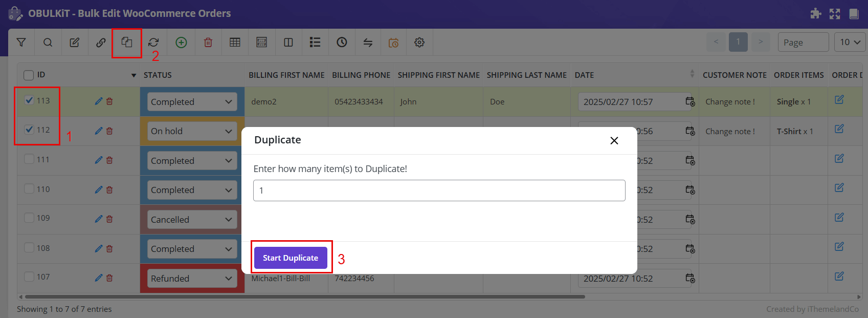This screenshot has height=318, width=868.
Task: Click billing name demo2 cell
Action: [264, 102]
